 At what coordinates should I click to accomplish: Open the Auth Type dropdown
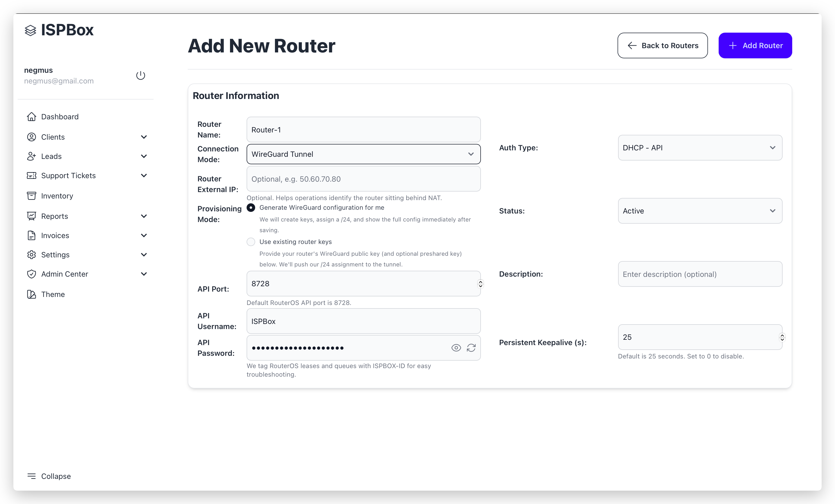(x=700, y=148)
